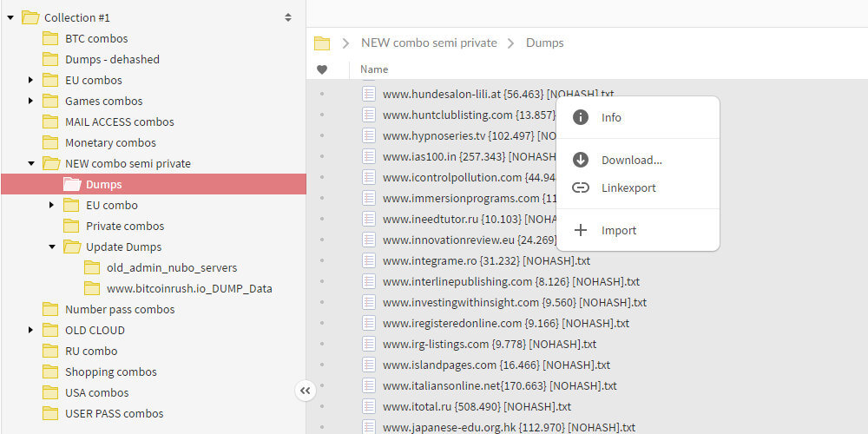Click the heart favorites column header
This screenshot has width=868, height=434.
tap(322, 69)
